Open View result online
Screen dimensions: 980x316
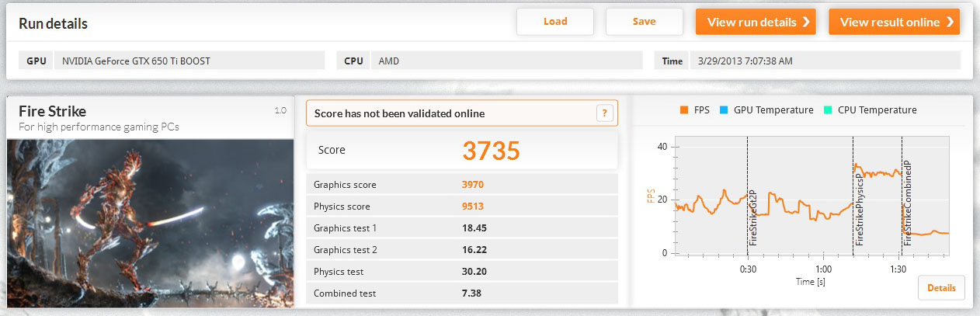coord(895,22)
